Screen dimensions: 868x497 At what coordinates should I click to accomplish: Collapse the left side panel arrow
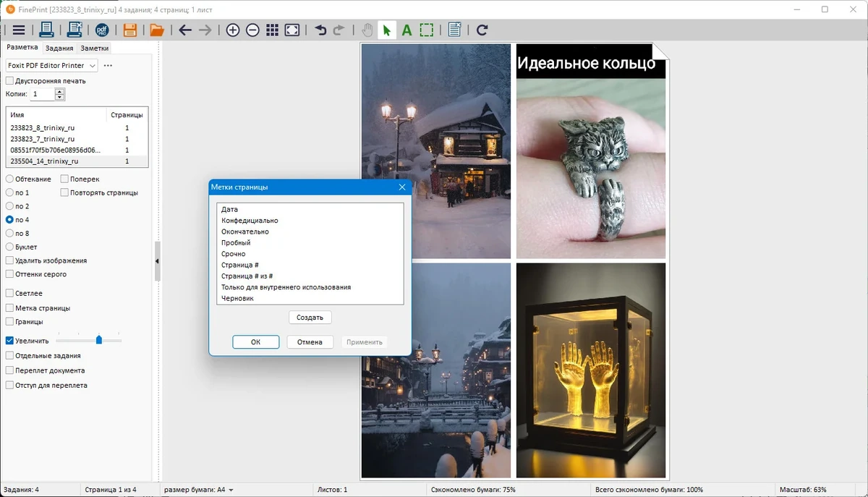pos(157,261)
